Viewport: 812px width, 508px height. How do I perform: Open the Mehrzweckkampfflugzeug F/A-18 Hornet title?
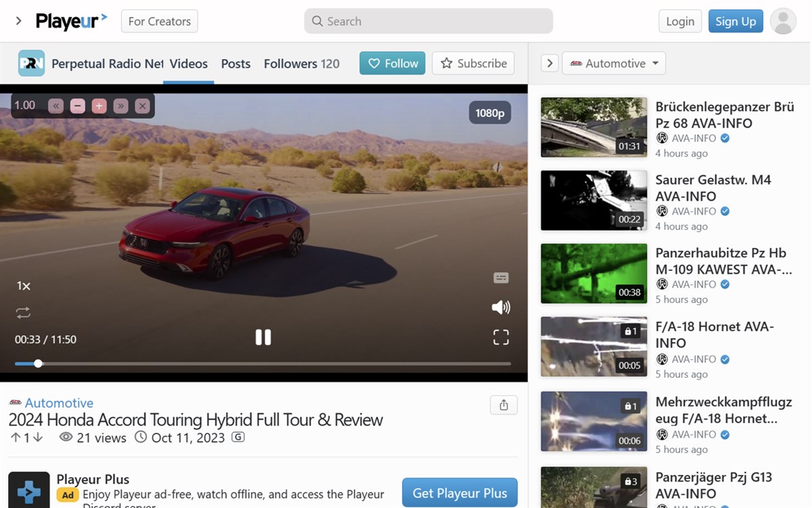pos(723,410)
